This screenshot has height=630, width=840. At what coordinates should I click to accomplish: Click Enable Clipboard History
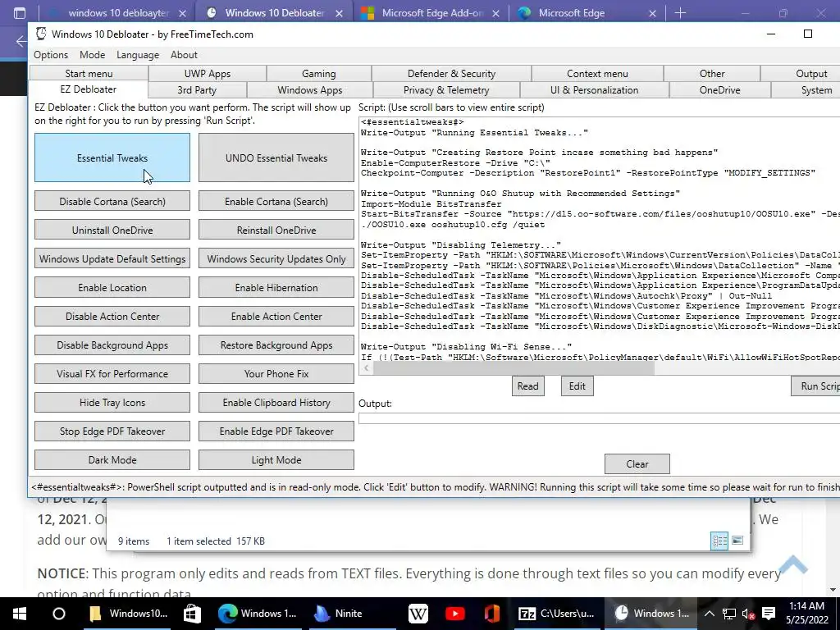pyautogui.click(x=276, y=402)
